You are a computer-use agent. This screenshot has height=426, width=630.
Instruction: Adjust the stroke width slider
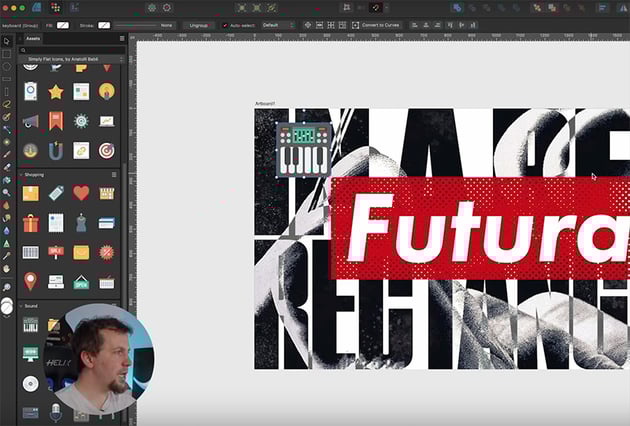135,25
